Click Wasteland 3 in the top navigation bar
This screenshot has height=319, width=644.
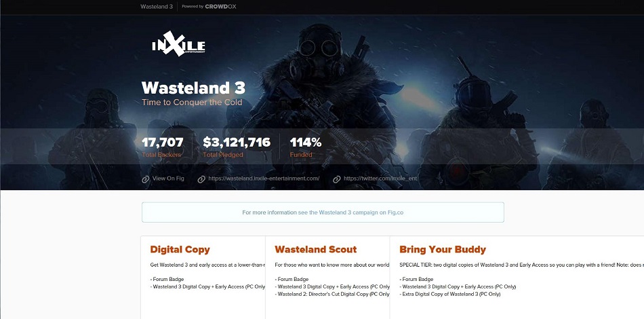[x=157, y=7]
